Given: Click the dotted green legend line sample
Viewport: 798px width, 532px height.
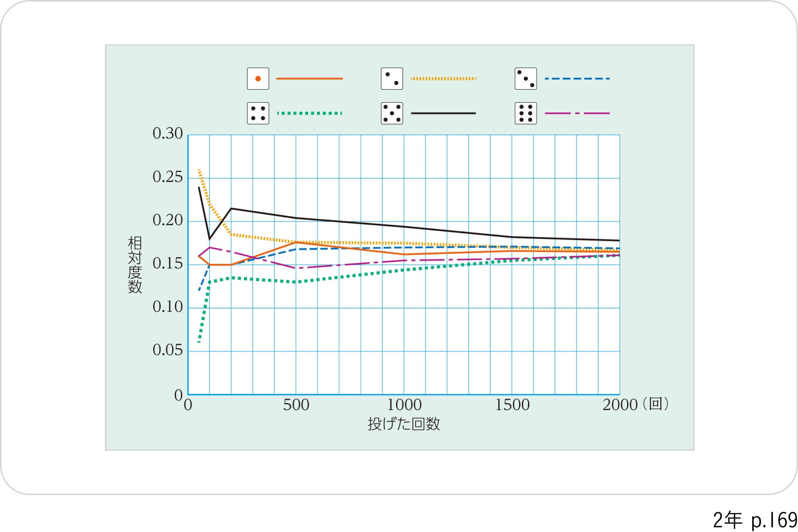Looking at the screenshot, I should 309,113.
